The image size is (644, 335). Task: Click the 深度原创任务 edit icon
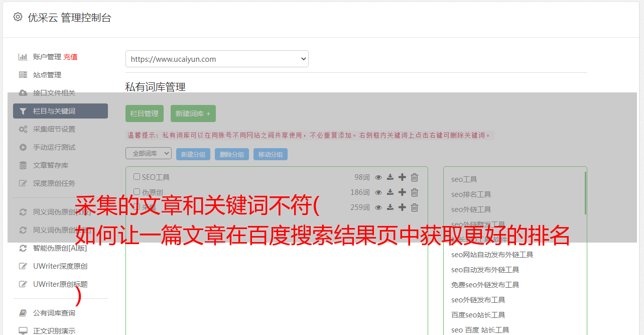coord(23,183)
